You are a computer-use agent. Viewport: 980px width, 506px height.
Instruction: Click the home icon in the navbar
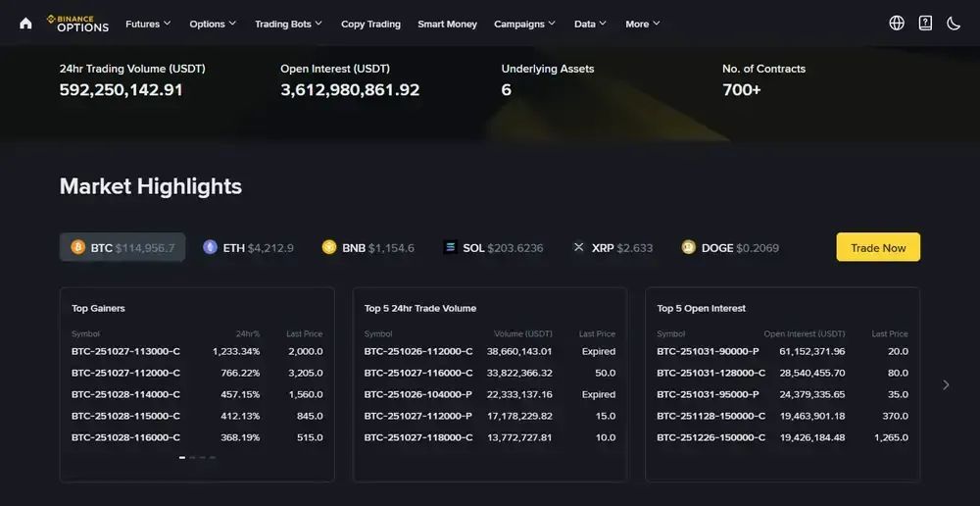[x=25, y=24]
